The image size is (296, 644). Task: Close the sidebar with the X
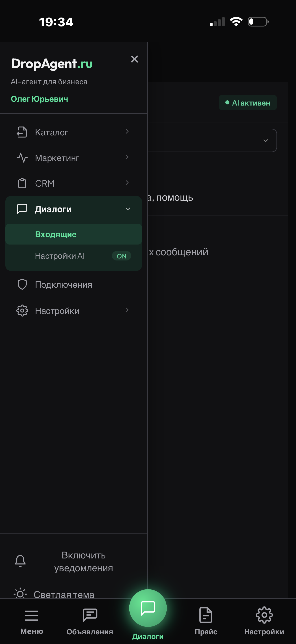click(135, 59)
